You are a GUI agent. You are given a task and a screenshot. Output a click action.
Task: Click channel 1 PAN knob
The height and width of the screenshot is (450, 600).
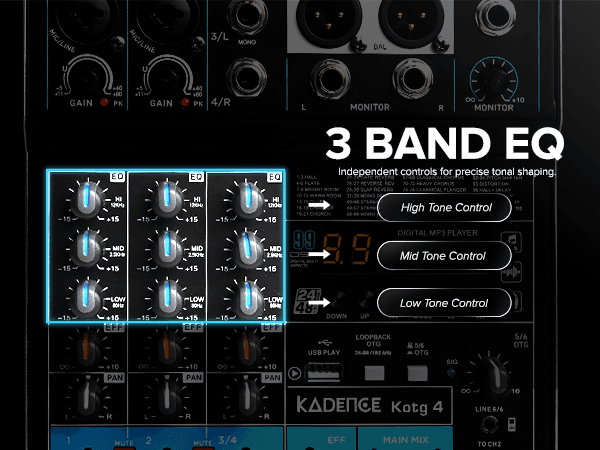coord(88,398)
